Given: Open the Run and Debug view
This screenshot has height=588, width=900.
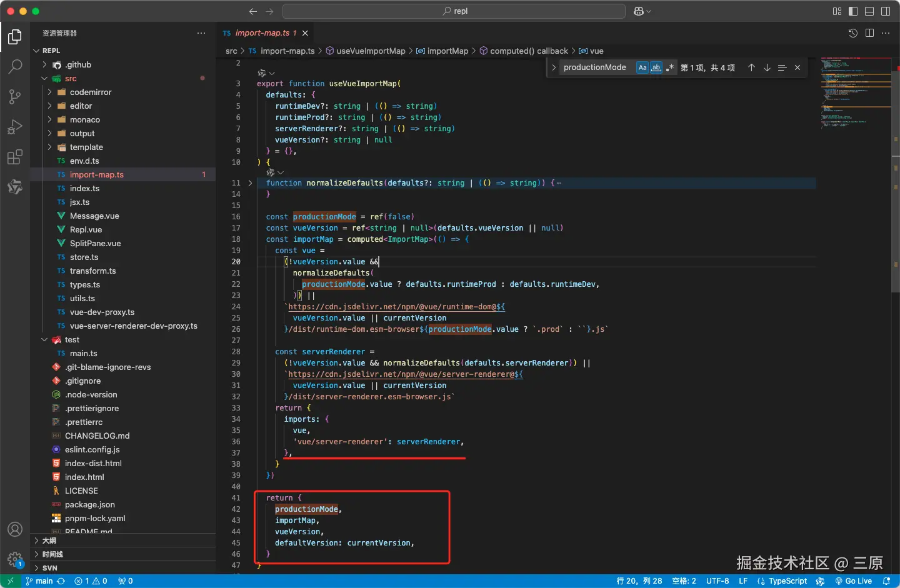Looking at the screenshot, I should (x=15, y=127).
